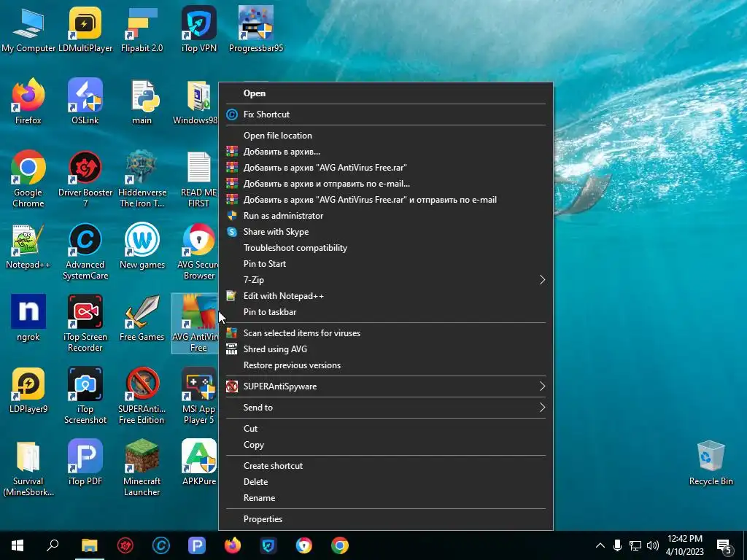Screen dimensions: 747x560
Task: Choose Run as administrator
Action: tap(385, 216)
